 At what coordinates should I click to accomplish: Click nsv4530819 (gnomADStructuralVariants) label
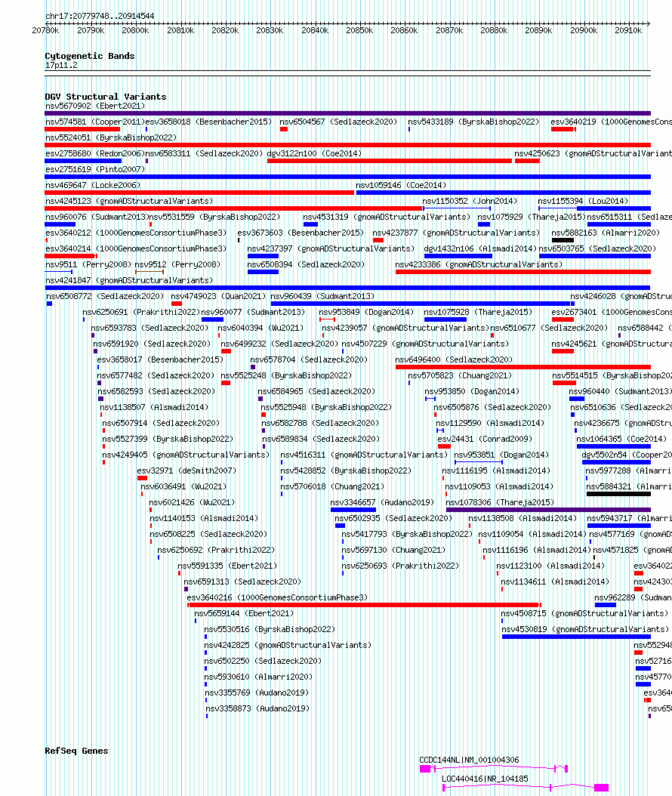586,629
